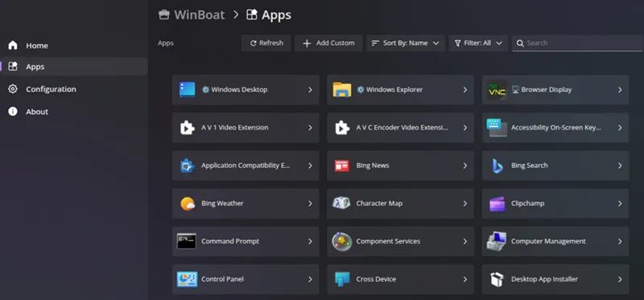This screenshot has width=644, height=300.
Task: Expand the Cross Device chevron
Action: (465, 279)
